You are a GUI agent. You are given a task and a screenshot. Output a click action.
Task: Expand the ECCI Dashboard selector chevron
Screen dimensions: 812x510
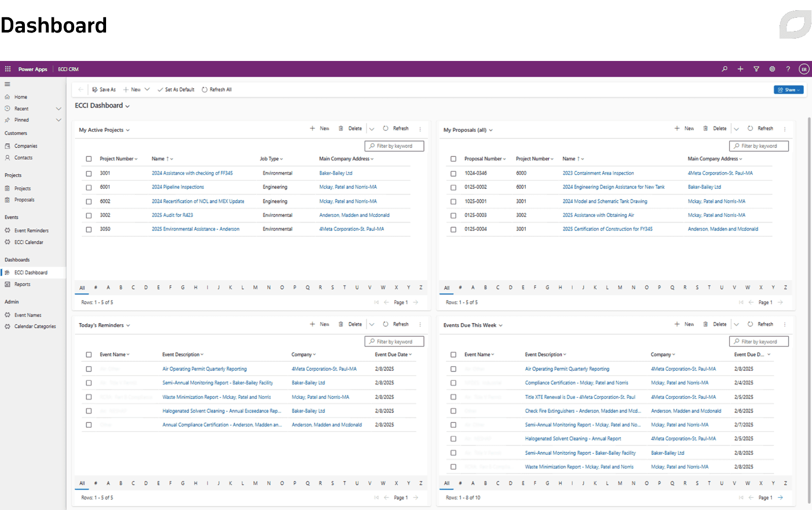(x=127, y=106)
